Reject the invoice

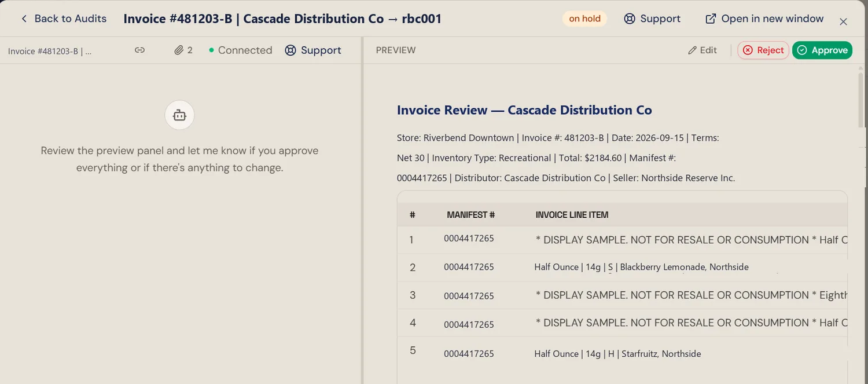pos(763,50)
